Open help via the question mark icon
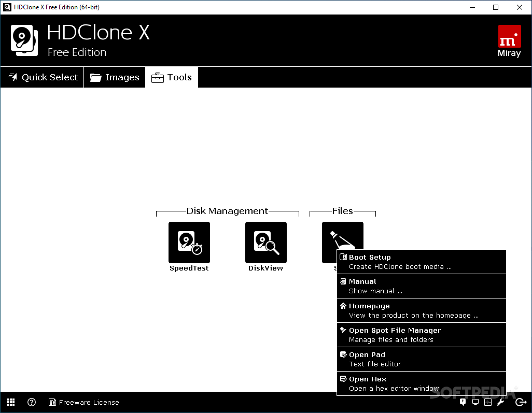Screen dimensions: 532x413 [x=32, y=402]
